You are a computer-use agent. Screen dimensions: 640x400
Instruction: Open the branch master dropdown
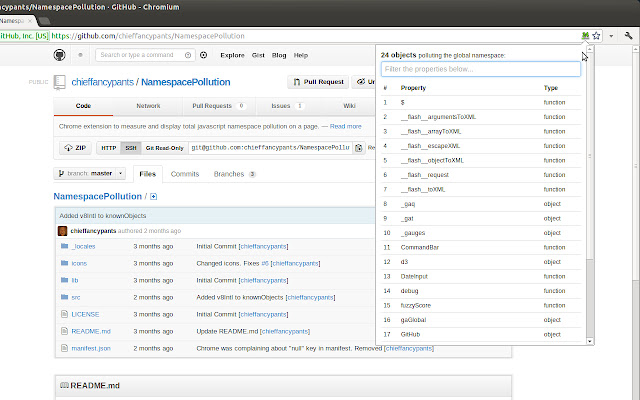pyautogui.click(x=89, y=173)
